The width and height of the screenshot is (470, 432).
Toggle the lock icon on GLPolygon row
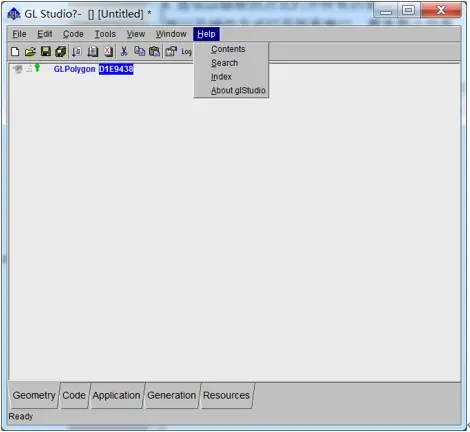(x=29, y=69)
